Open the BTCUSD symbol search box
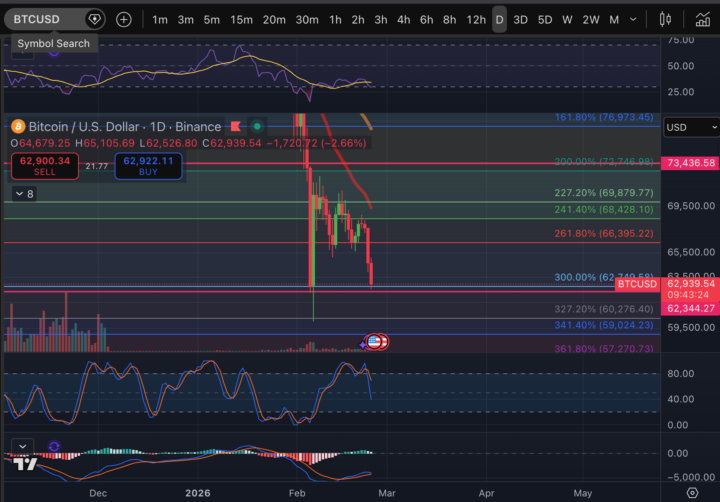 tap(45, 19)
